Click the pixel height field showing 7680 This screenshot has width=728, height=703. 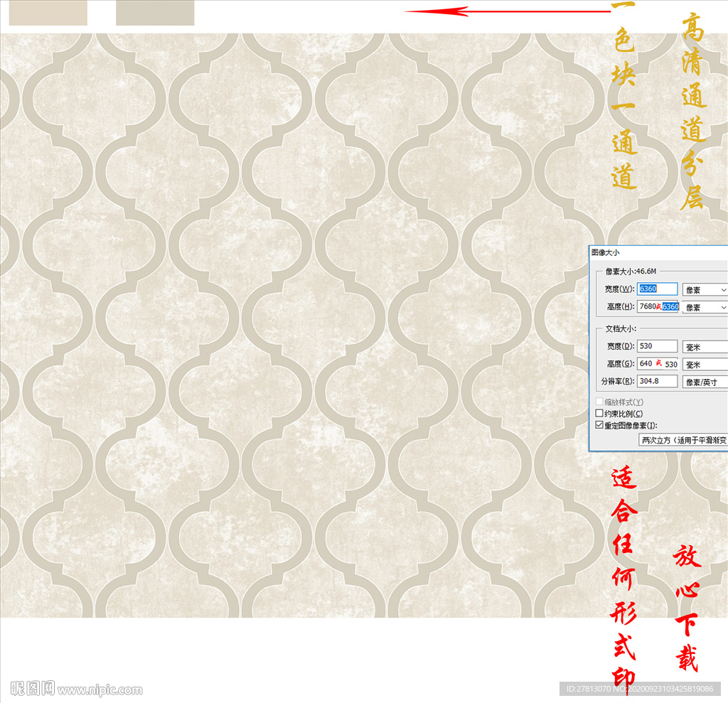(x=657, y=306)
